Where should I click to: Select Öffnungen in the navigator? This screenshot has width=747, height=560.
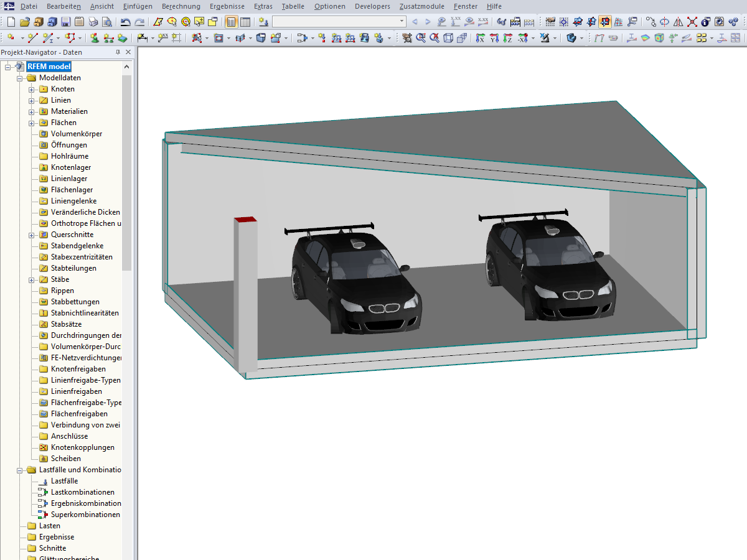tap(69, 145)
